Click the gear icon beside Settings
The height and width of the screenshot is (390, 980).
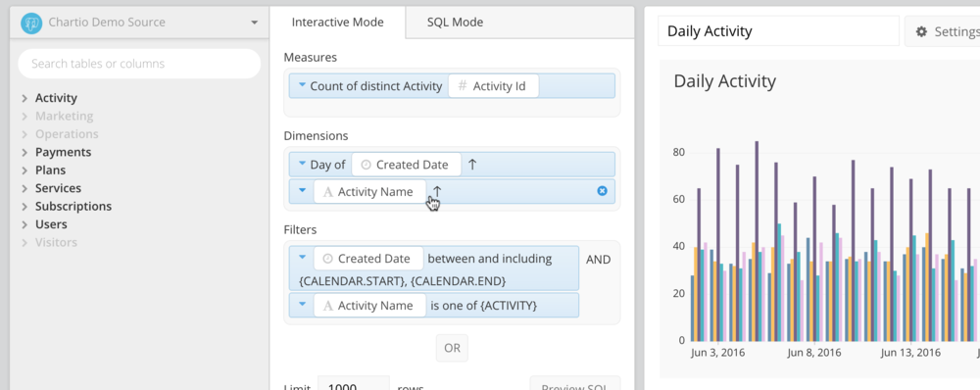point(921,31)
